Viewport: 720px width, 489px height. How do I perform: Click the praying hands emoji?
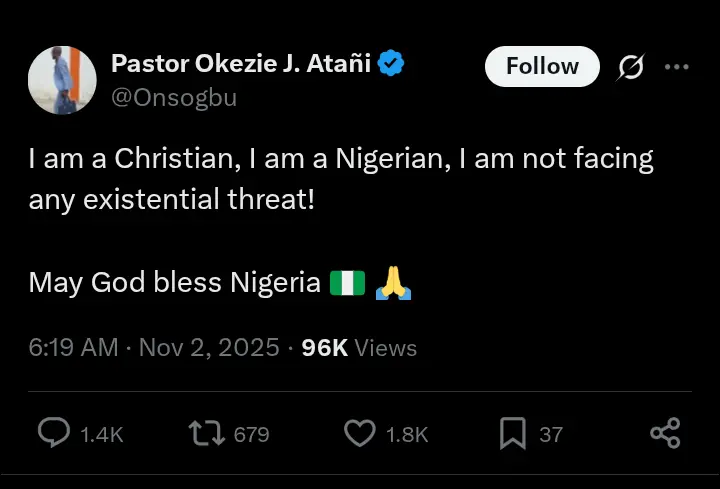(393, 283)
